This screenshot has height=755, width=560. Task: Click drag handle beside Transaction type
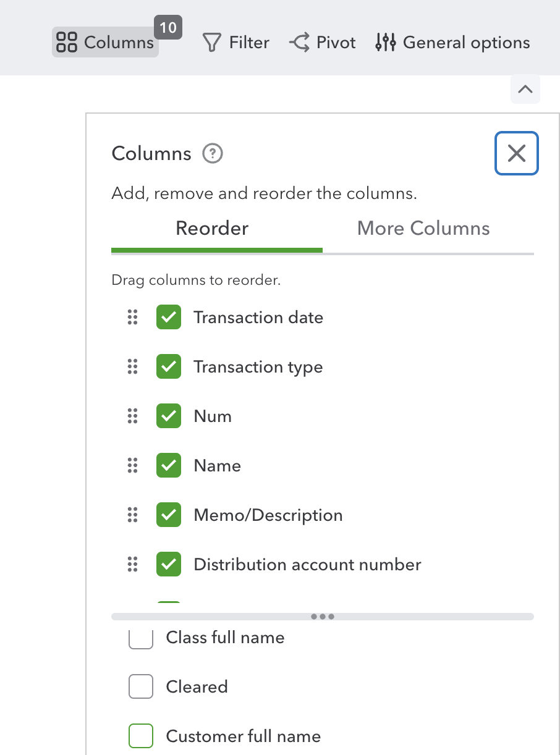[x=132, y=367]
